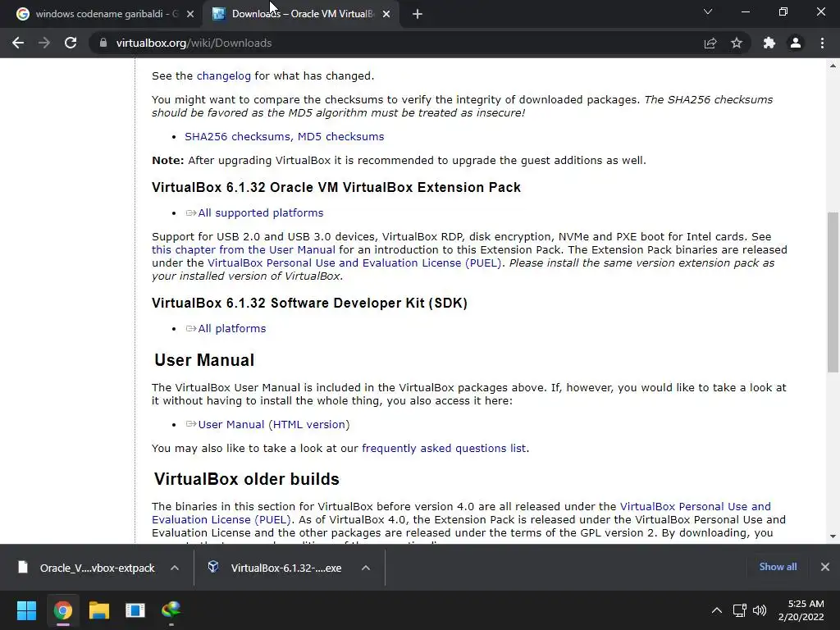This screenshot has height=630, width=840.
Task: Bookmark this page with the star icon
Action: [737, 43]
